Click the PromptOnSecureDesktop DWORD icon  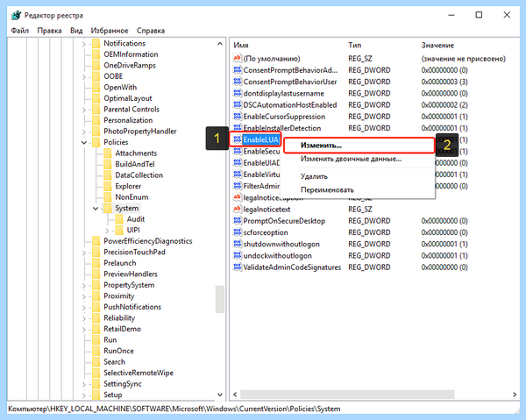coord(238,220)
